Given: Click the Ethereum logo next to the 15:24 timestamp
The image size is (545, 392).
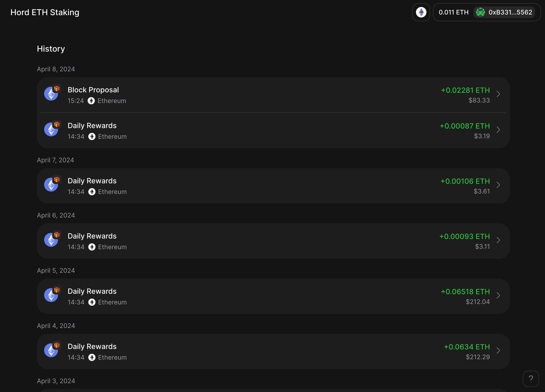Looking at the screenshot, I should tap(91, 101).
